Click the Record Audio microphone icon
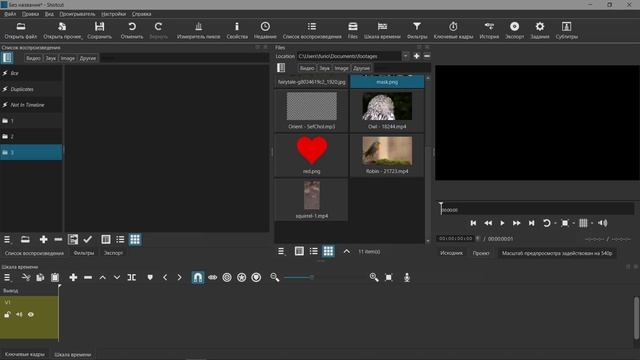Screen dimensions: 640x360 coord(407,278)
